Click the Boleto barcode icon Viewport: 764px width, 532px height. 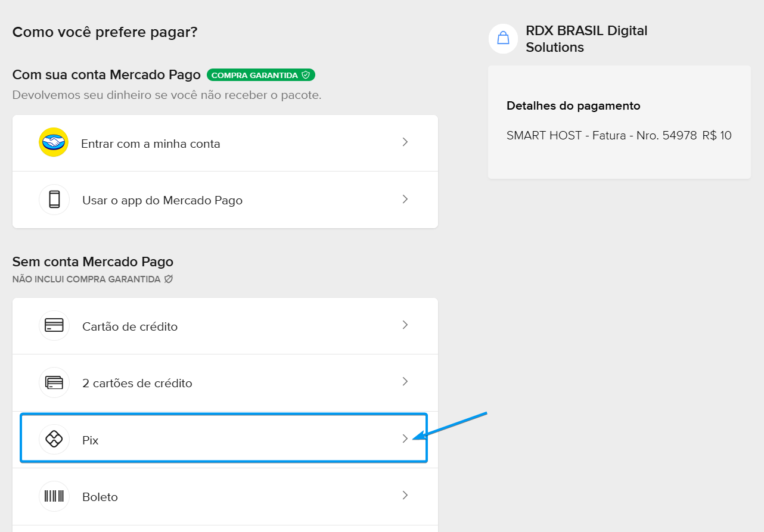[54, 496]
